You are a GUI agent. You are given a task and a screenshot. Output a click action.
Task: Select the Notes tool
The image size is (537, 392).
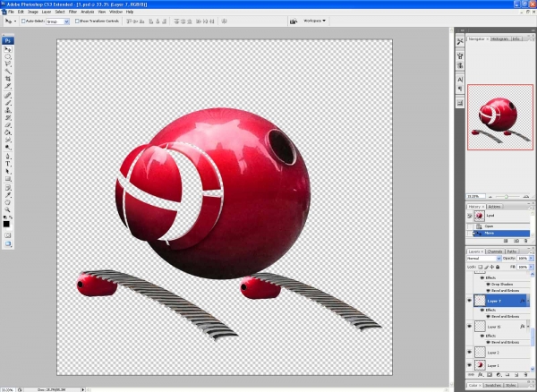click(x=7, y=188)
